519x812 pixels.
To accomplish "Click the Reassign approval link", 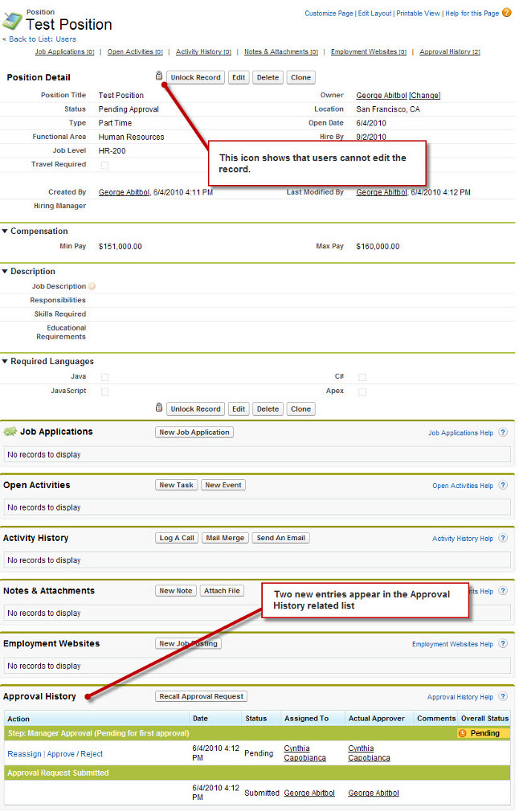I will coord(24,754).
